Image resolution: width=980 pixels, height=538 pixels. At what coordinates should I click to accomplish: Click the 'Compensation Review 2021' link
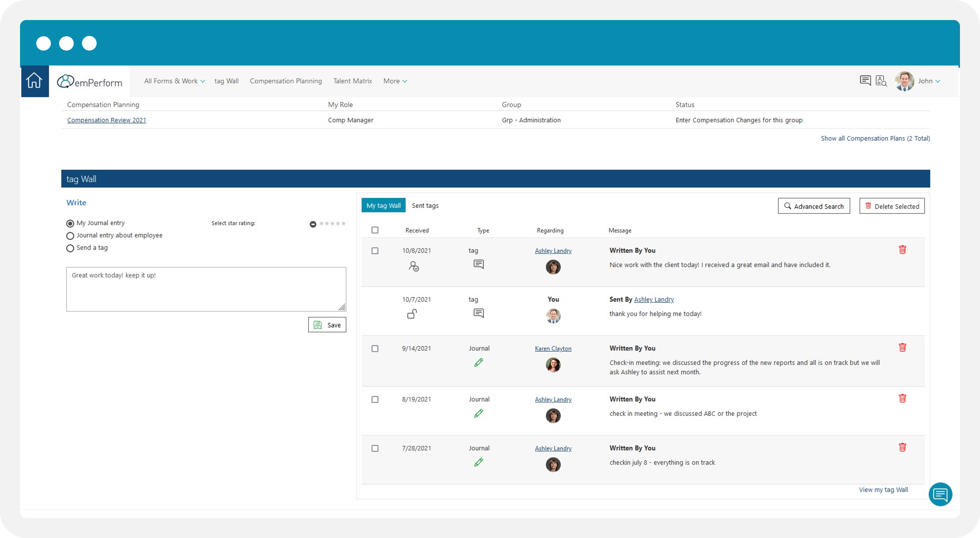click(106, 120)
